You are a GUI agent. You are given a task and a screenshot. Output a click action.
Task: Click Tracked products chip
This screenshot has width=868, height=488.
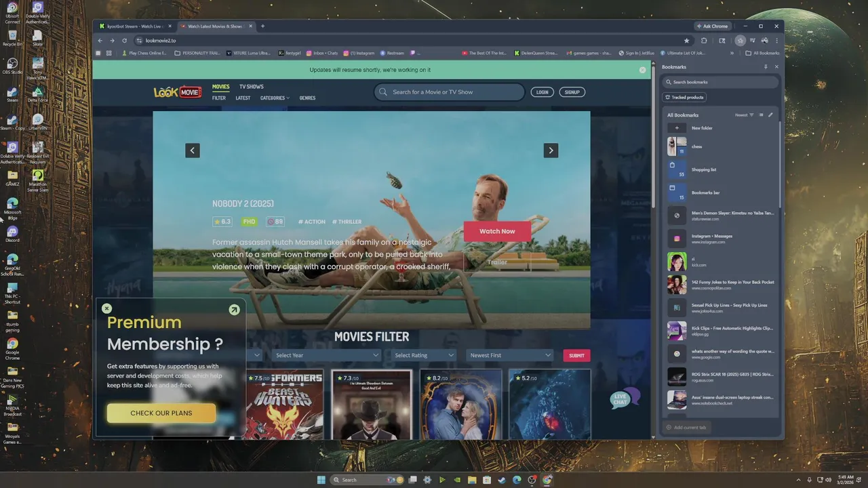tap(684, 98)
